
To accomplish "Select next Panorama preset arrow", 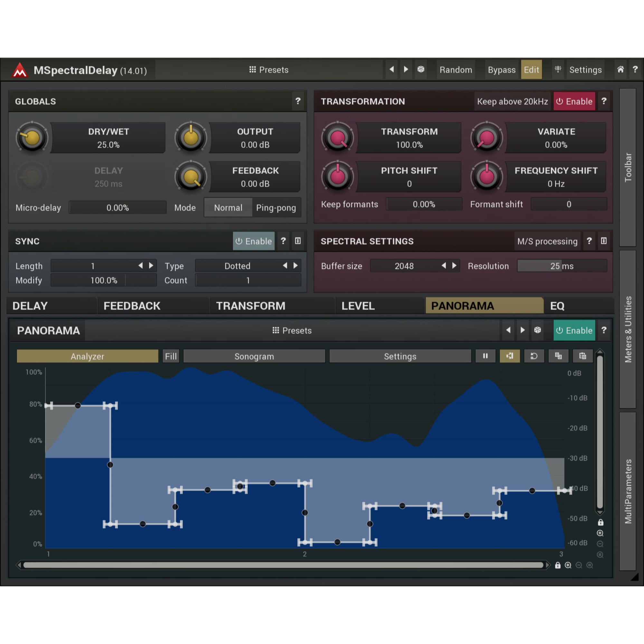I will (x=523, y=330).
